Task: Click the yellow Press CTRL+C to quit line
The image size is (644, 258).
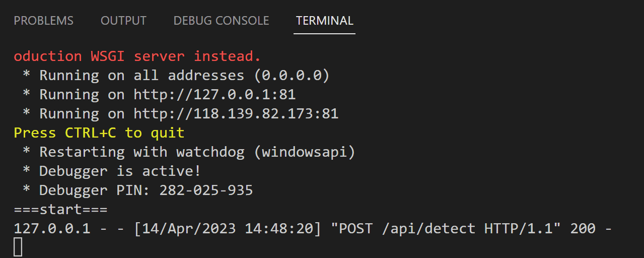Action: [x=99, y=133]
